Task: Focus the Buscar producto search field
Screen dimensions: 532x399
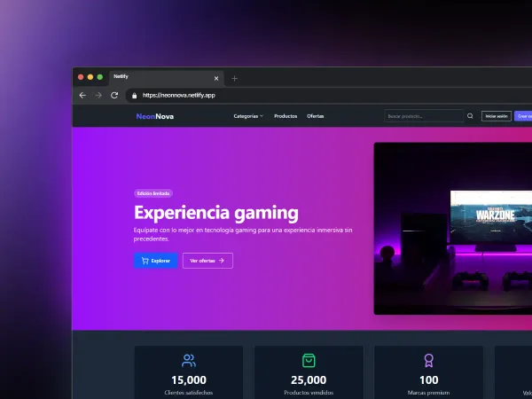Action: (424, 116)
